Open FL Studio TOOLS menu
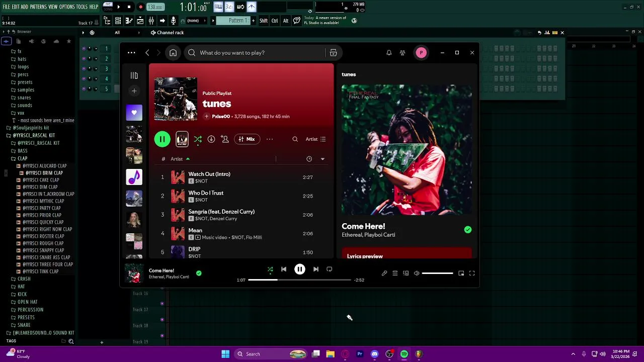644x362 pixels. pyautogui.click(x=82, y=7)
